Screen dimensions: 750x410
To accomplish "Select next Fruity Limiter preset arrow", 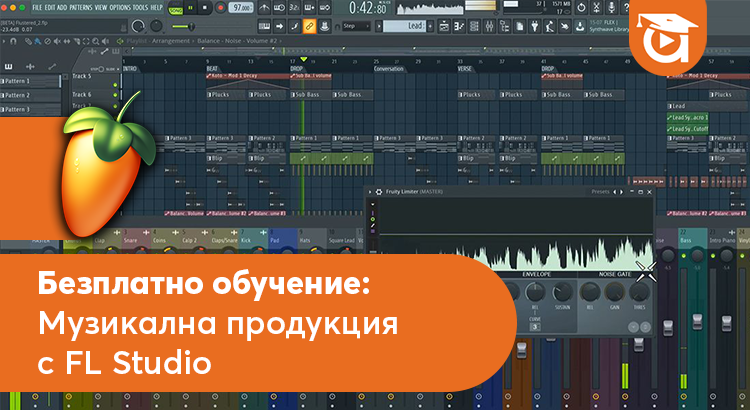I will (621, 192).
